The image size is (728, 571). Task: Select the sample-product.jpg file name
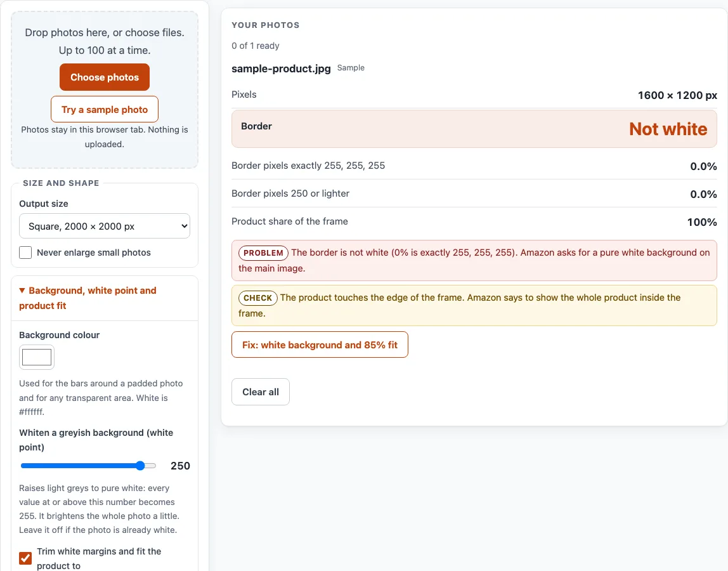tap(281, 69)
